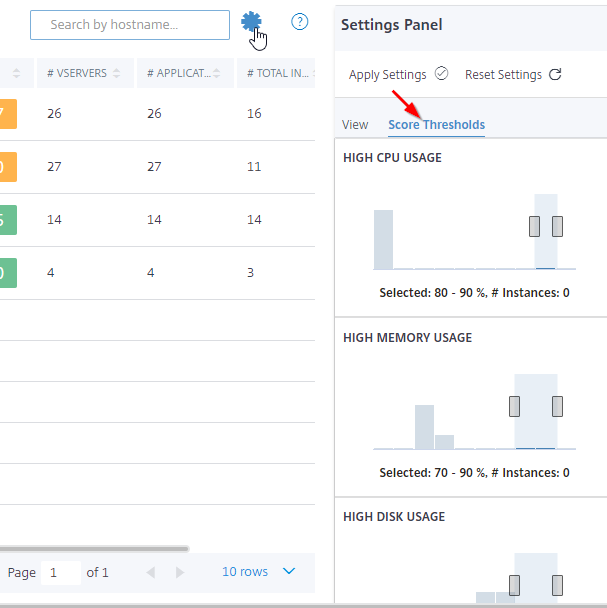607x608 pixels.
Task: Sort by the # APPLICAT... column
Action: [185, 73]
